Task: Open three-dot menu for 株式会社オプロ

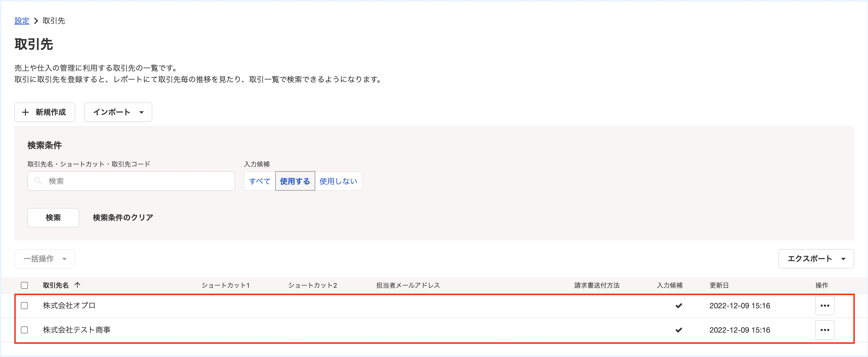Action: click(x=824, y=305)
